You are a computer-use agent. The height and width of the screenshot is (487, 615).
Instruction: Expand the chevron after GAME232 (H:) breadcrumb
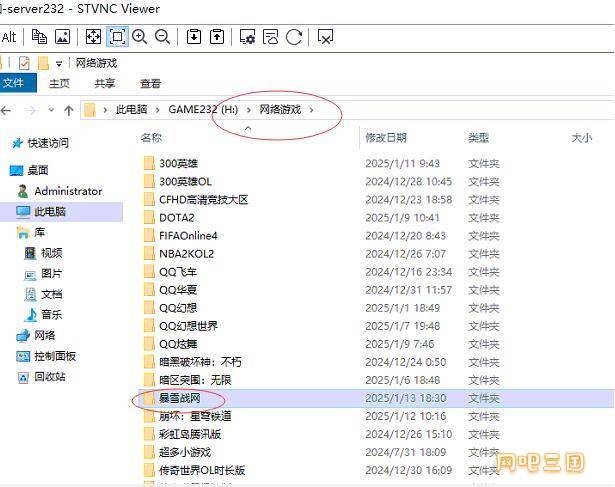point(248,110)
